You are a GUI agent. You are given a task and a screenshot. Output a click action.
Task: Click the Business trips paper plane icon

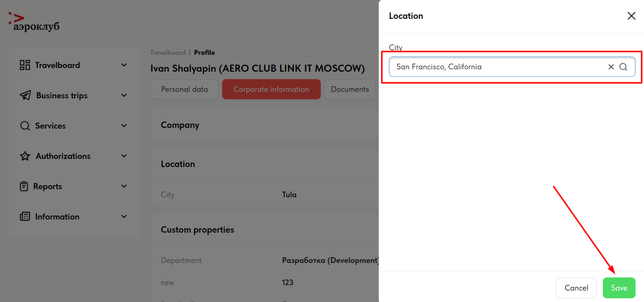click(25, 95)
